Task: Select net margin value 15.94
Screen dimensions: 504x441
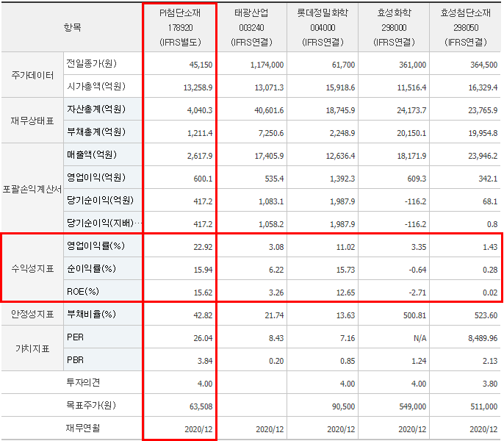Action: (203, 270)
